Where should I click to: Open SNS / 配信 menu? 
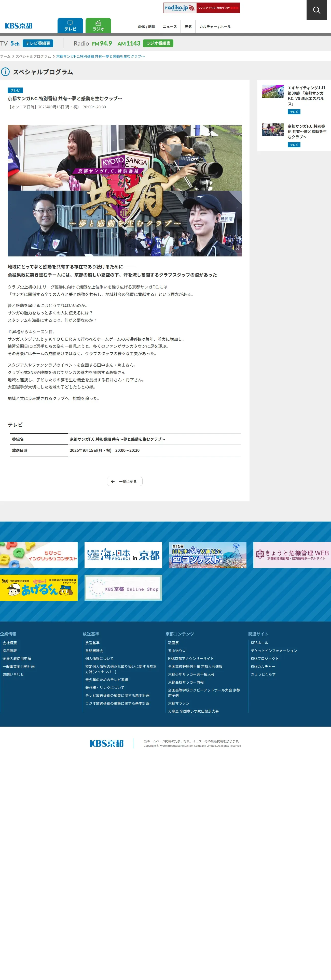point(146,27)
